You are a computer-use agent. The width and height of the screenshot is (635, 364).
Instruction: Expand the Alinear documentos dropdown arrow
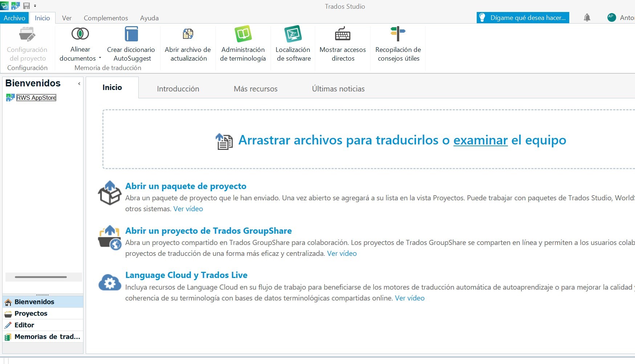[100, 58]
